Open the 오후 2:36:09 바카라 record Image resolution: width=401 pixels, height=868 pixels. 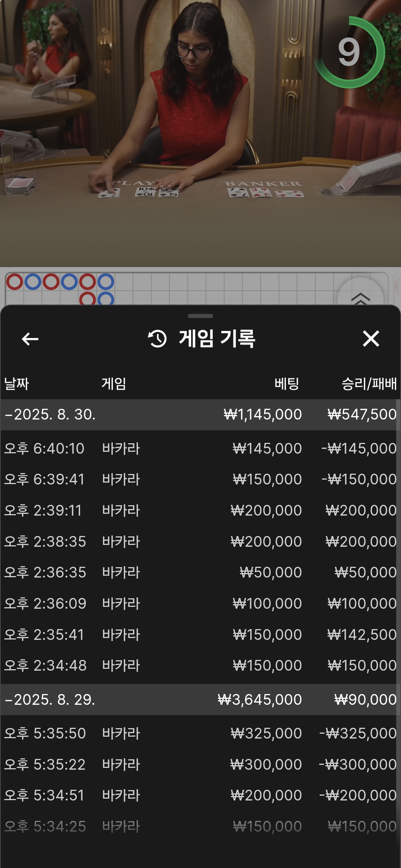pos(200,604)
